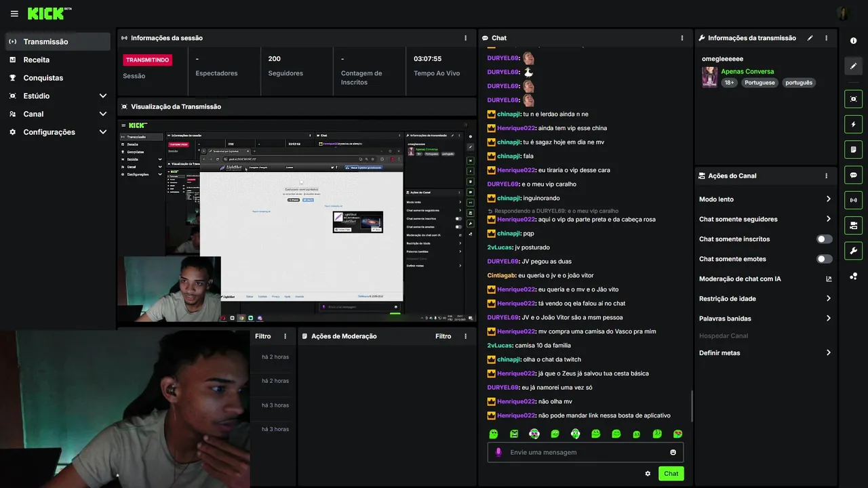Toggle the channel actions widget icon in the sidebar
868x488 pixels.
point(853,225)
